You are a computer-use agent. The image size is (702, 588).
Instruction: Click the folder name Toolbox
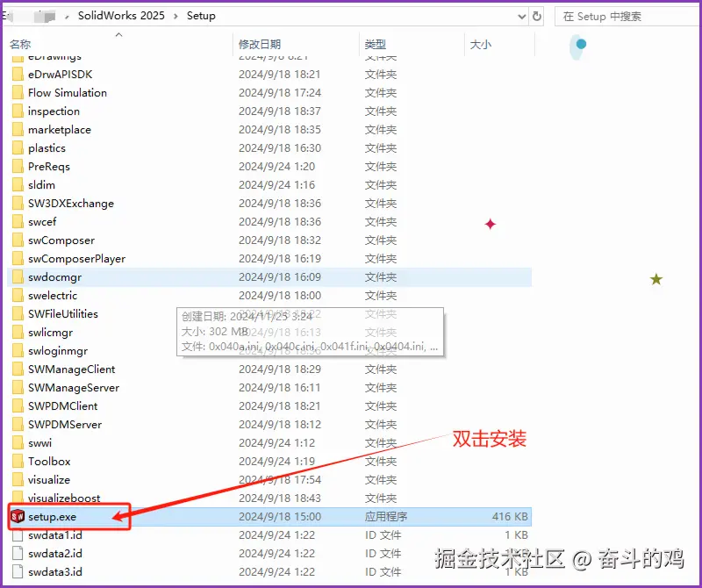coord(49,462)
